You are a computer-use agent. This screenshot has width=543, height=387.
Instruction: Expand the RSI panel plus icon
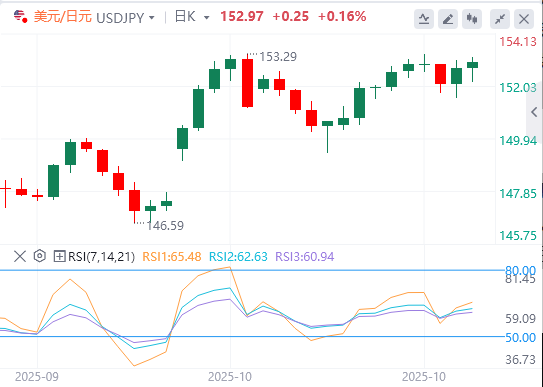point(60,256)
